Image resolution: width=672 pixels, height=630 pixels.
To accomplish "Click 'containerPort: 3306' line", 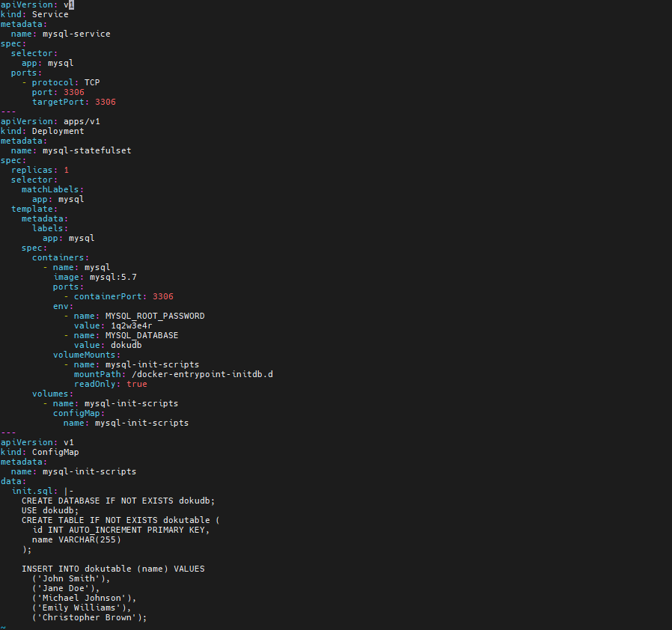I will pyautogui.click(x=123, y=296).
